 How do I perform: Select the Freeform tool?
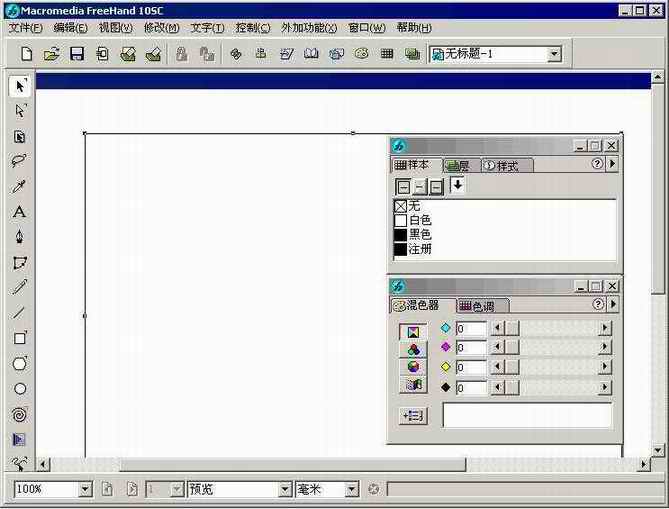coord(20,262)
